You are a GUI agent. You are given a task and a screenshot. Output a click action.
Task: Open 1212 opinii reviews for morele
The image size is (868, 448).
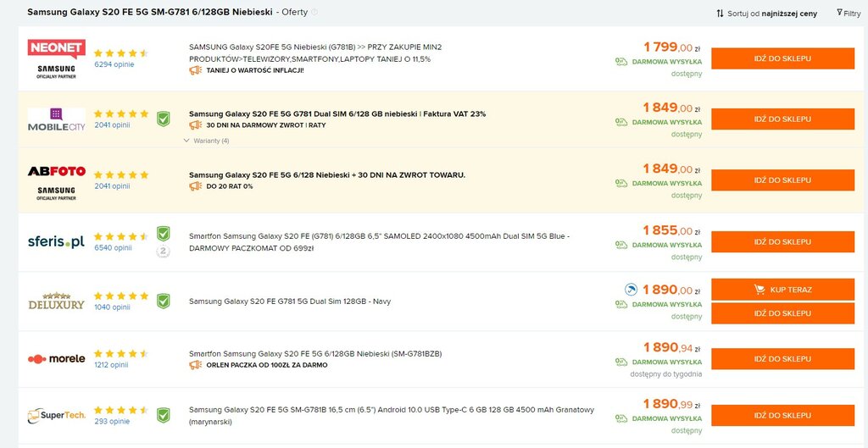coord(111,365)
